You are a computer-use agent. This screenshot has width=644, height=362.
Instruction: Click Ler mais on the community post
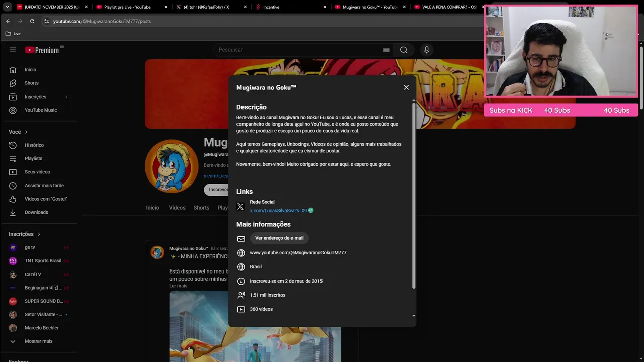tap(178, 286)
